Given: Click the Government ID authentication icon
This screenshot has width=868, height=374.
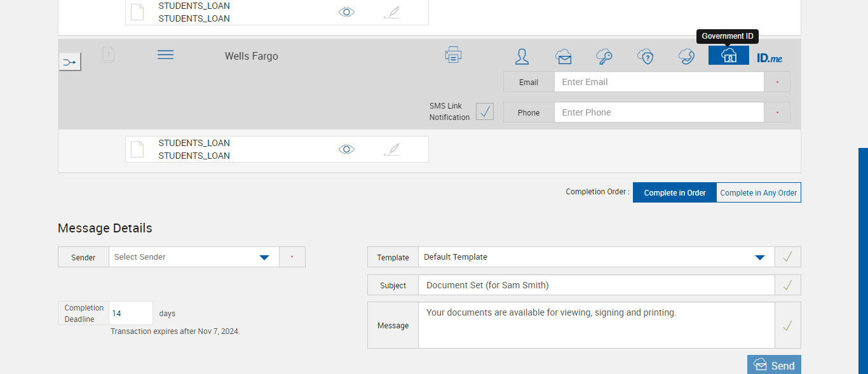Looking at the screenshot, I should pos(729,56).
